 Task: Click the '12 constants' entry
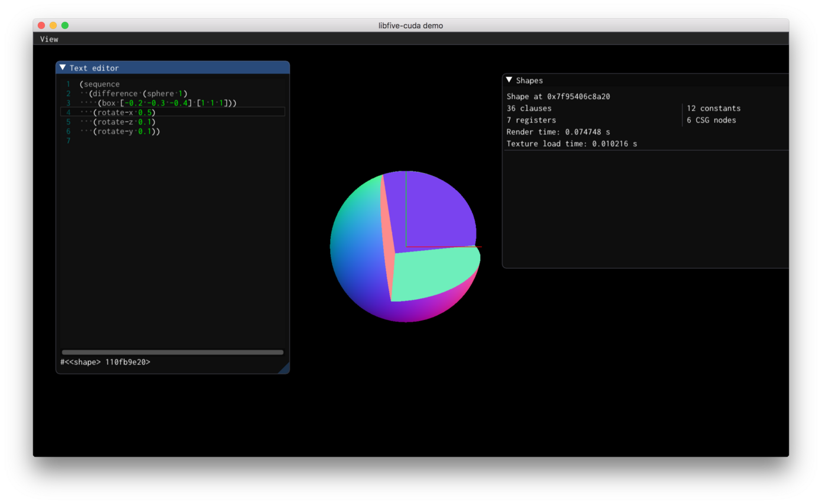pyautogui.click(x=713, y=108)
